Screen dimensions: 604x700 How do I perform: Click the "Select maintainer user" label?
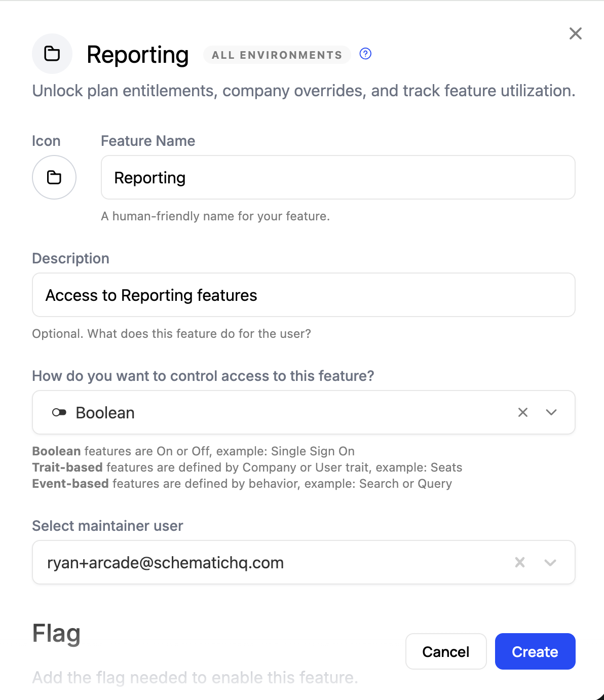[107, 526]
